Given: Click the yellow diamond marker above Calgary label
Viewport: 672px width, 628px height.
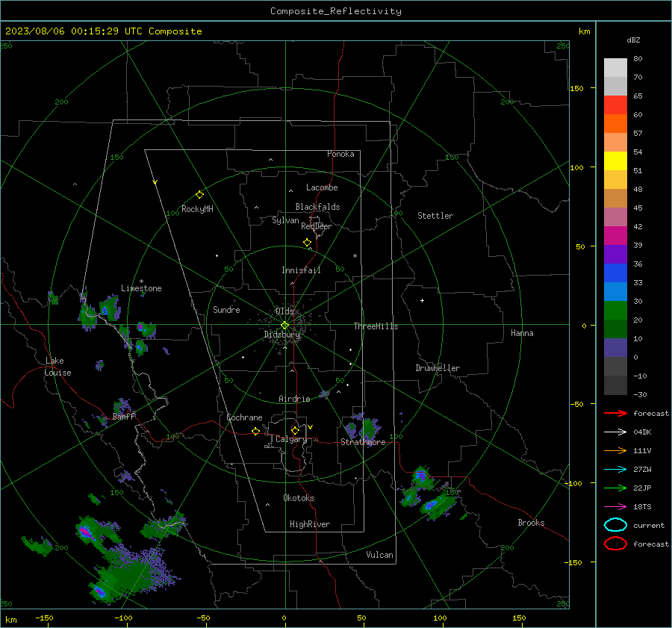Looking at the screenshot, I should tap(295, 430).
